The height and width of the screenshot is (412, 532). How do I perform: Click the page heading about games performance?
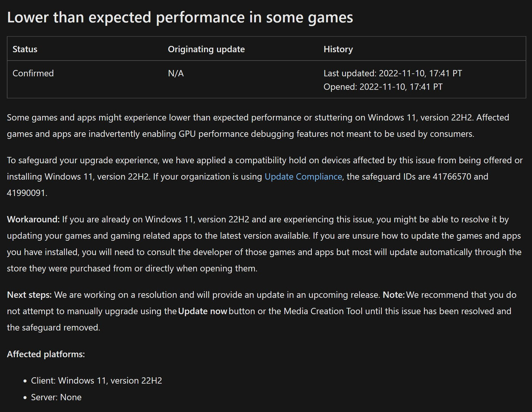pos(180,18)
